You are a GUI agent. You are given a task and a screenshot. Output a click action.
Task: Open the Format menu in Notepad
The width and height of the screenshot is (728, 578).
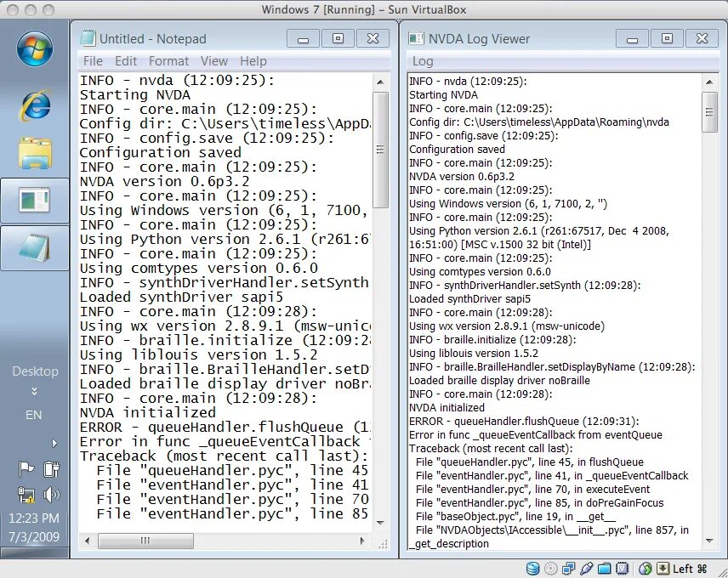coord(168,61)
